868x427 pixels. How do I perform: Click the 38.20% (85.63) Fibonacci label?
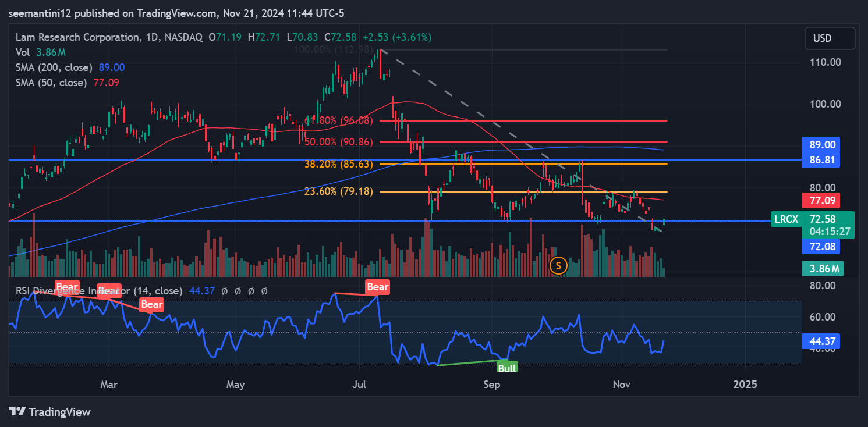tap(339, 164)
